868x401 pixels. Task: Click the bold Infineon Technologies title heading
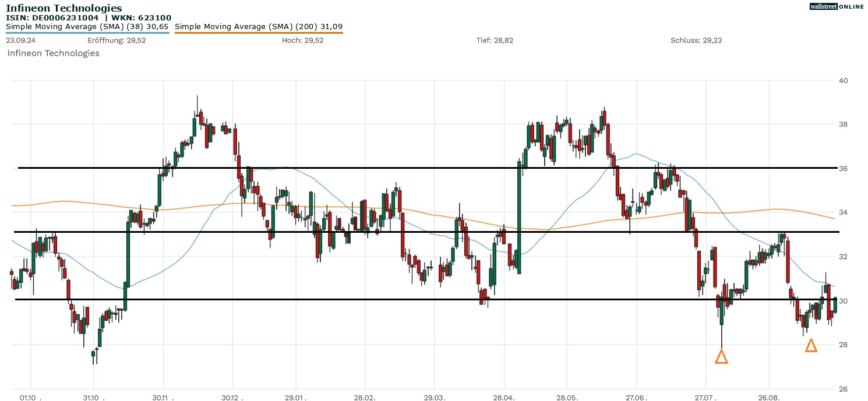64,8
